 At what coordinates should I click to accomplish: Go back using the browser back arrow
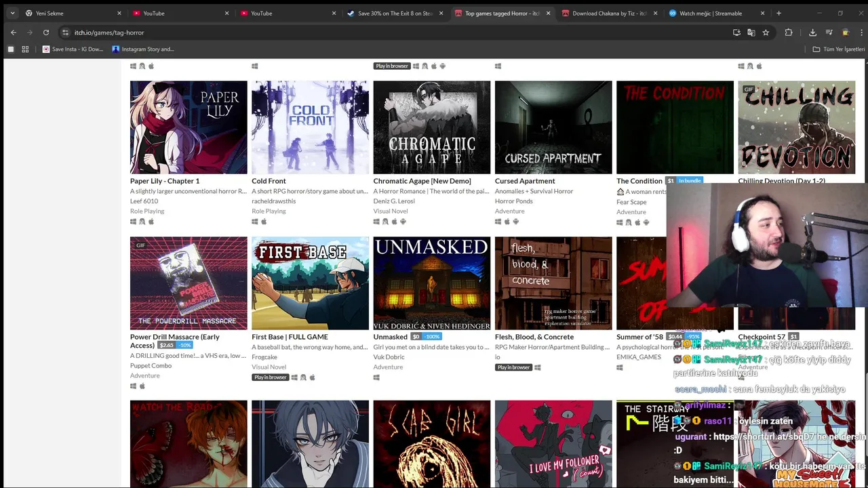pos(13,33)
